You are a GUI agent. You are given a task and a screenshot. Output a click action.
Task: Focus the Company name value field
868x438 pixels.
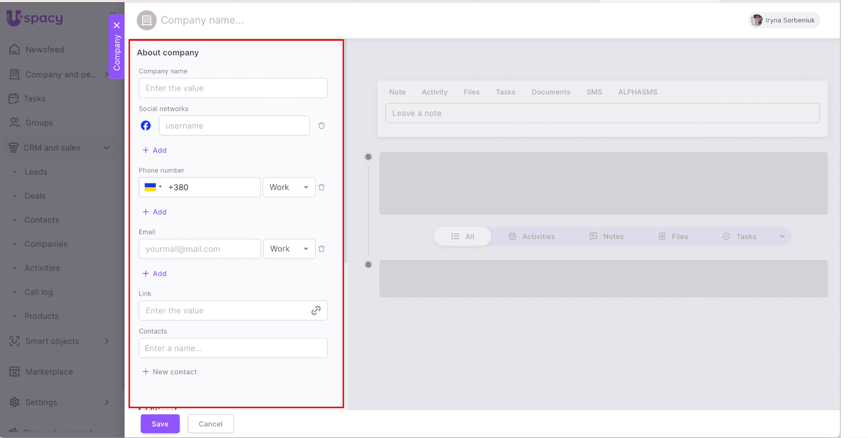tap(233, 88)
